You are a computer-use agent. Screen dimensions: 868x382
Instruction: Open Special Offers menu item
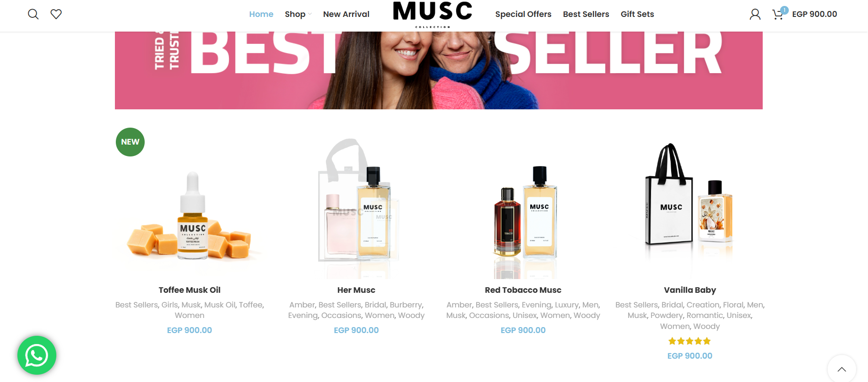pos(523,14)
